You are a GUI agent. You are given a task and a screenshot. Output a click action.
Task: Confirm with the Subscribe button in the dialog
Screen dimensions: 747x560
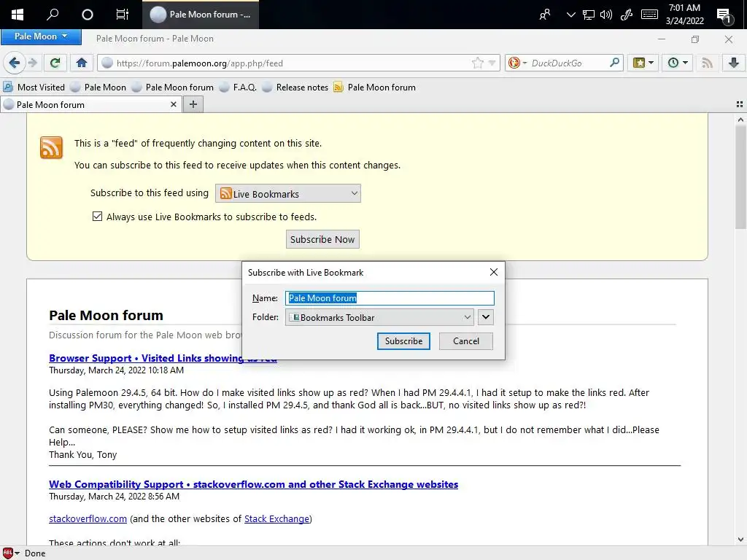pyautogui.click(x=403, y=341)
